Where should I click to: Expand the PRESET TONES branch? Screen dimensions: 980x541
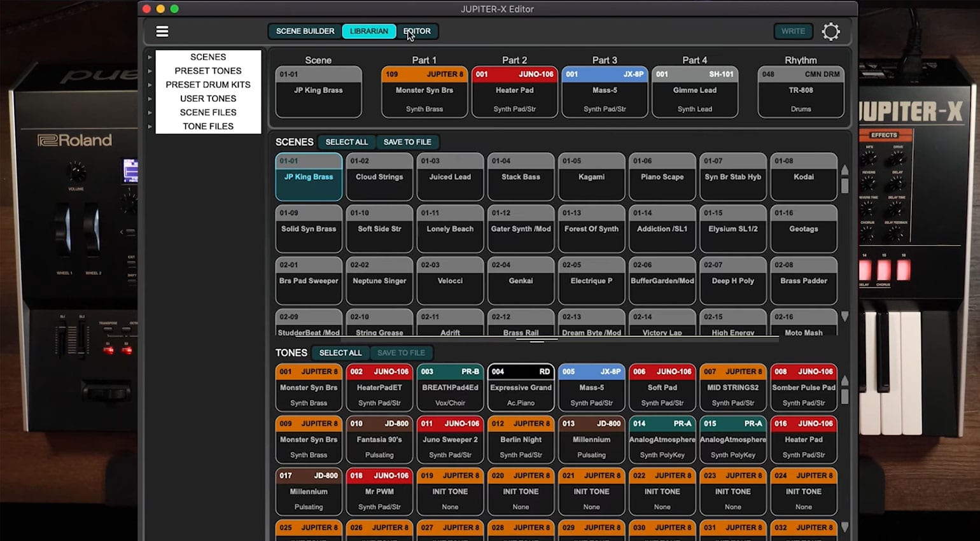[x=150, y=71]
